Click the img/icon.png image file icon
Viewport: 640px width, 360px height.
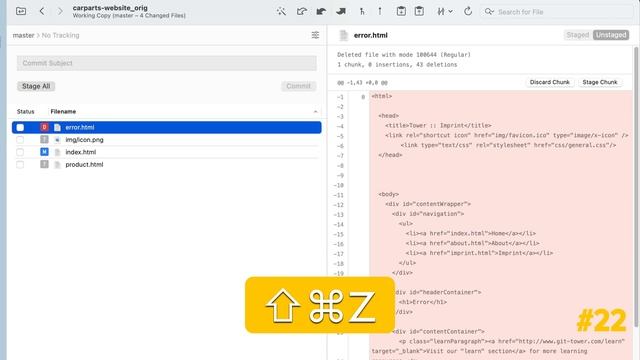point(57,140)
